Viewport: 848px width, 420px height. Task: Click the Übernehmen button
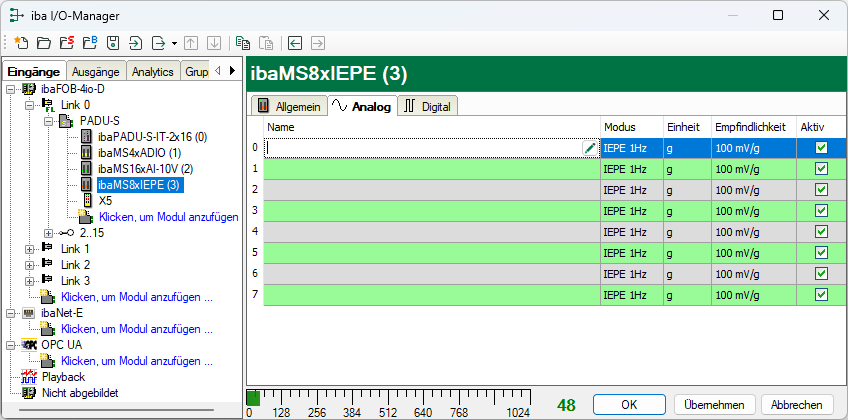(x=716, y=404)
